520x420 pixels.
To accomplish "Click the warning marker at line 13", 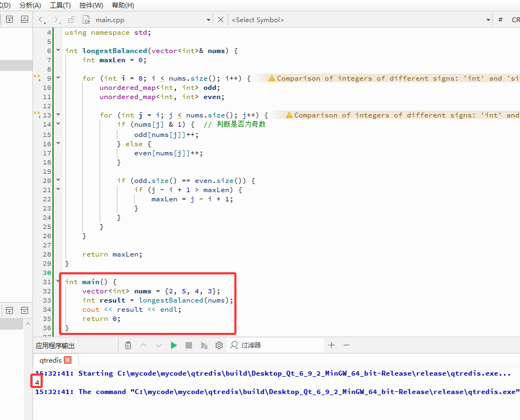I will (37, 114).
